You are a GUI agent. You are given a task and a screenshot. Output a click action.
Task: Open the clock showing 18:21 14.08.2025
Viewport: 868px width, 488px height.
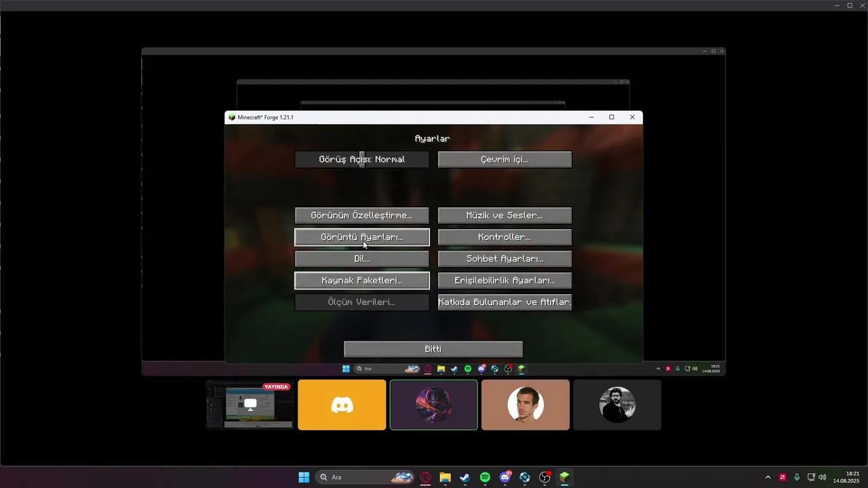(847, 477)
